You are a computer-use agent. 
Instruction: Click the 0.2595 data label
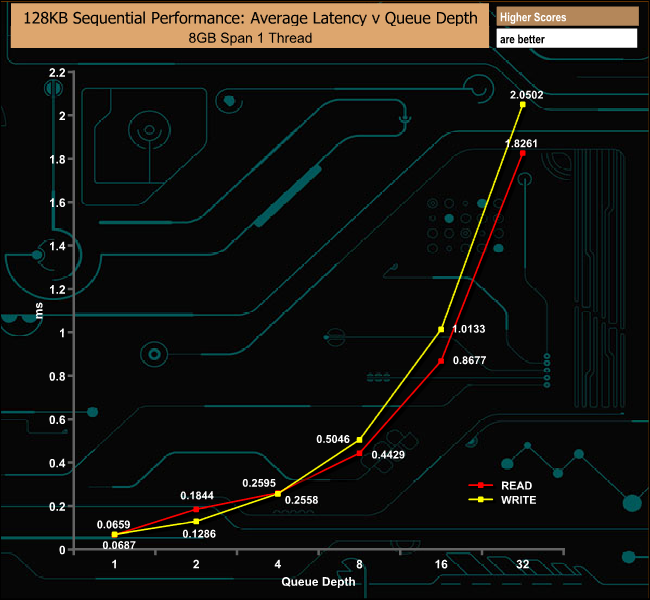(x=259, y=483)
